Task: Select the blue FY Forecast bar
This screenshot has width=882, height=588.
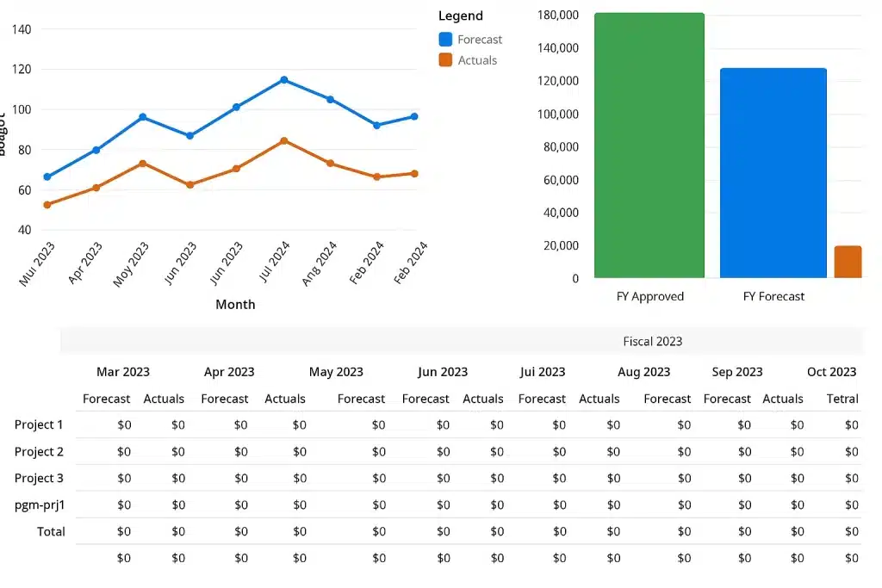Action: click(773, 173)
